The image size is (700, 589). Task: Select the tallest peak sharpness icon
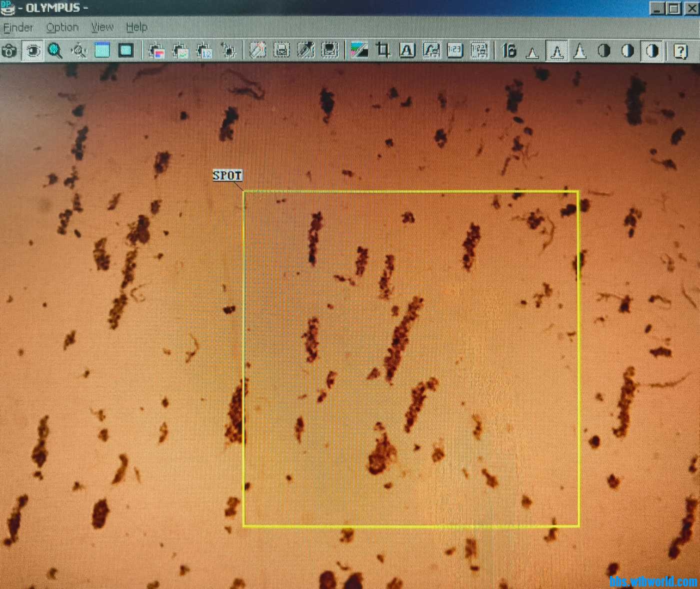pyautogui.click(x=580, y=51)
